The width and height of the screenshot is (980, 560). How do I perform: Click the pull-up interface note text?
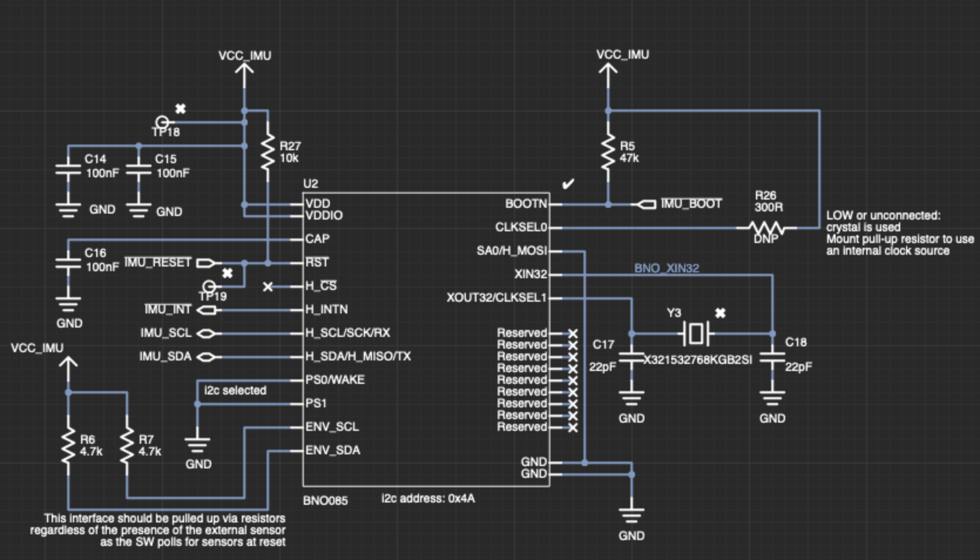(158, 530)
